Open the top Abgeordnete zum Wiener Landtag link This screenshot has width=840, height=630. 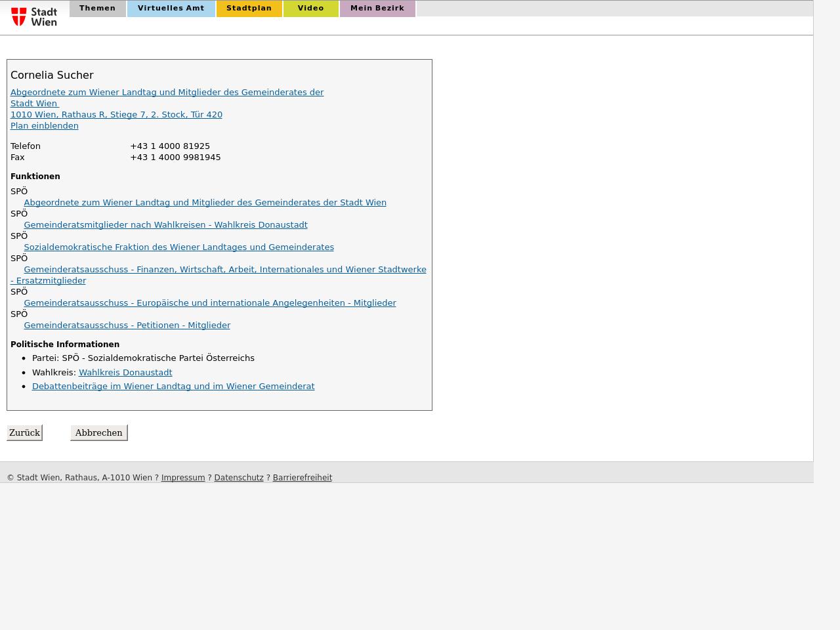[167, 98]
